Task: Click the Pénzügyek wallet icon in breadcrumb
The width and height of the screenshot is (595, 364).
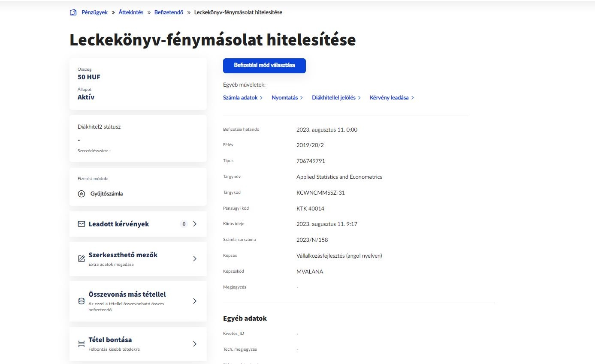Action: [x=73, y=12]
